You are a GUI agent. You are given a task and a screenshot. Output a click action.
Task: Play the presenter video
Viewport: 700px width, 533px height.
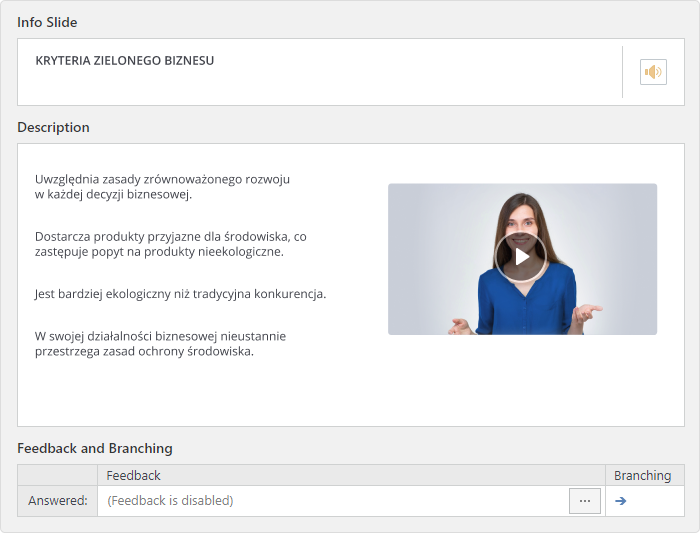[x=521, y=257]
